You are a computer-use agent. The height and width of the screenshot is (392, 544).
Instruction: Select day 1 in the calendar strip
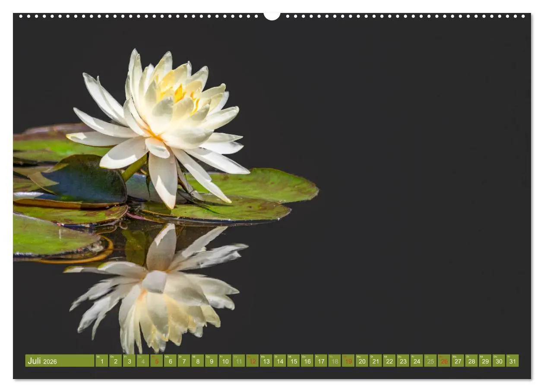101,361
